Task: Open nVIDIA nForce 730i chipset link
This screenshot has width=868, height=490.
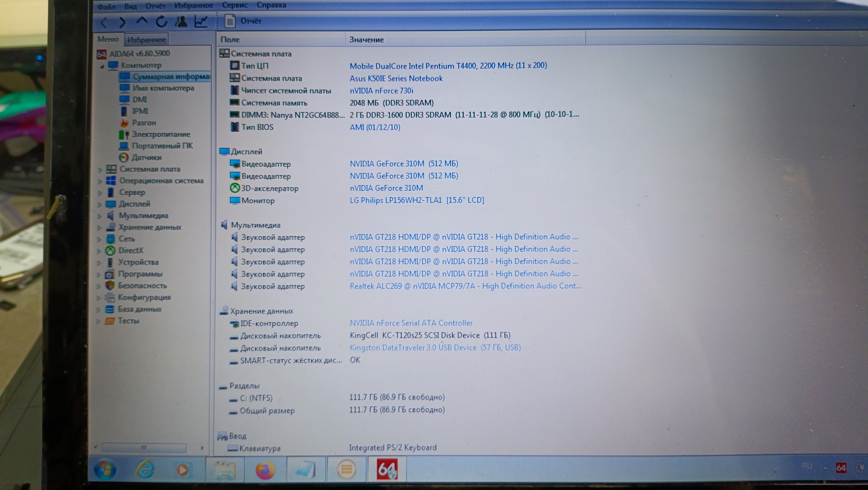Action: [381, 91]
